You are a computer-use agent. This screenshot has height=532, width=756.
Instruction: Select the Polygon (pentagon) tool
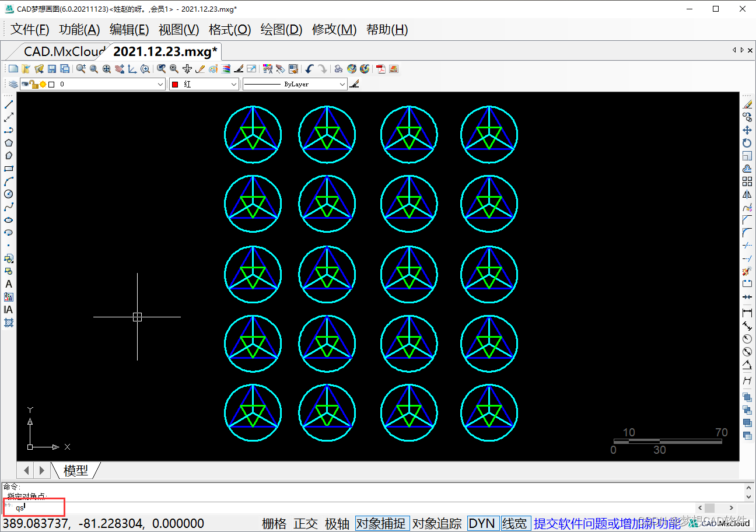click(9, 143)
